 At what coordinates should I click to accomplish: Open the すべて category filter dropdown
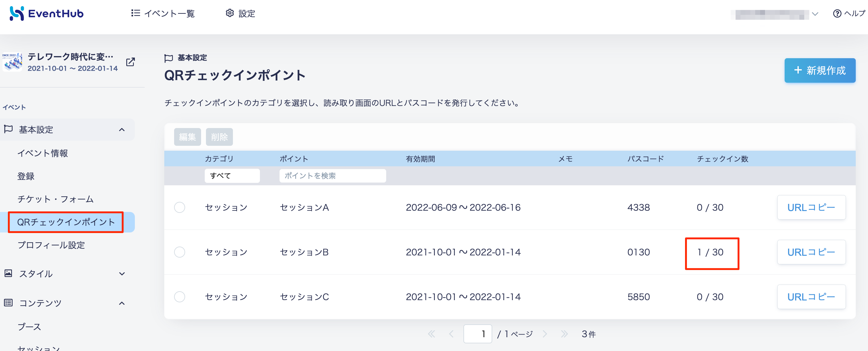[232, 175]
